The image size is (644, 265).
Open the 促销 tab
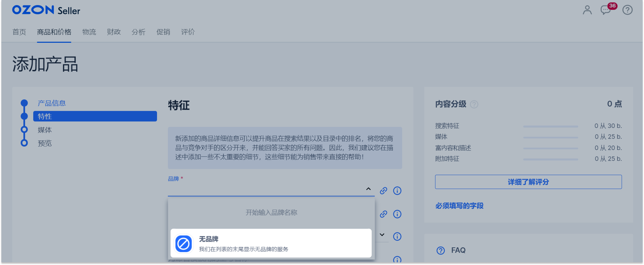[x=163, y=32]
